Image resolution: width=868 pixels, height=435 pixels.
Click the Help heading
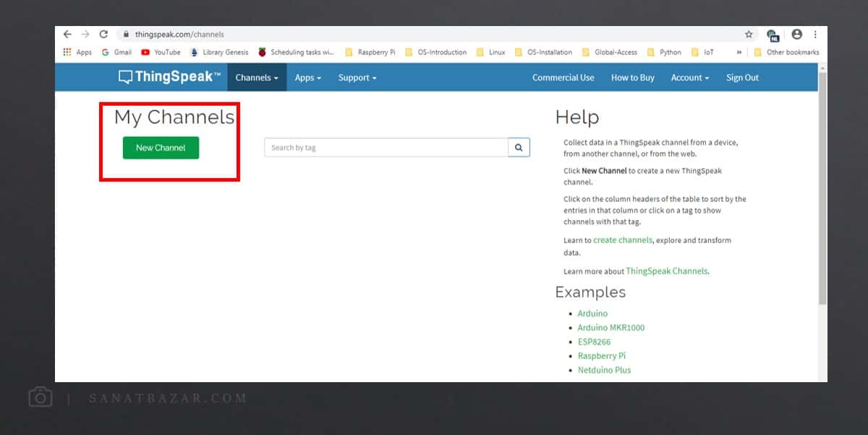[x=577, y=117]
